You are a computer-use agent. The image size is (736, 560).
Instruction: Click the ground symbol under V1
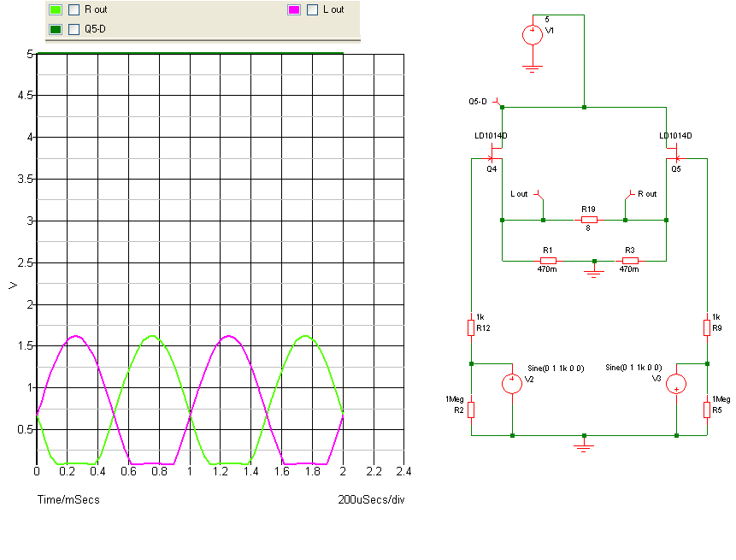[x=533, y=68]
